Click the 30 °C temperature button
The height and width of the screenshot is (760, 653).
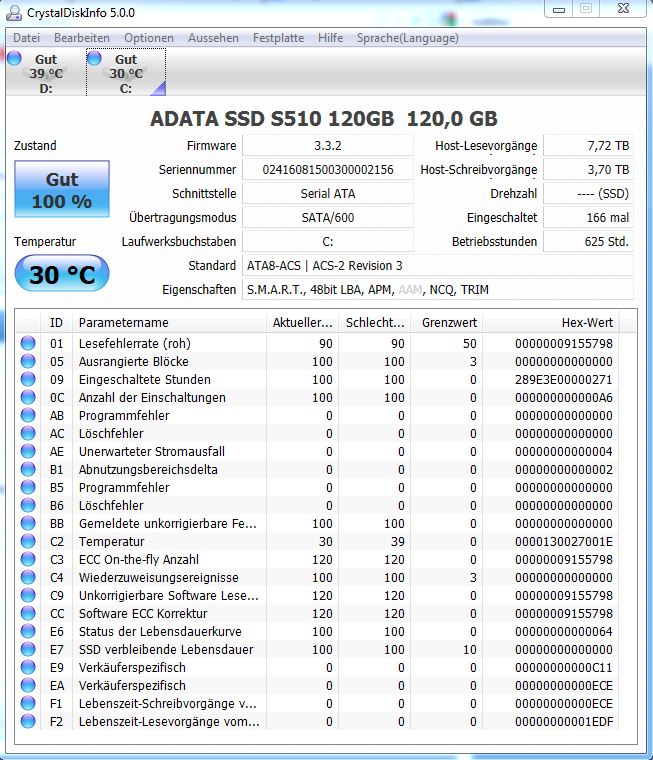pos(62,274)
